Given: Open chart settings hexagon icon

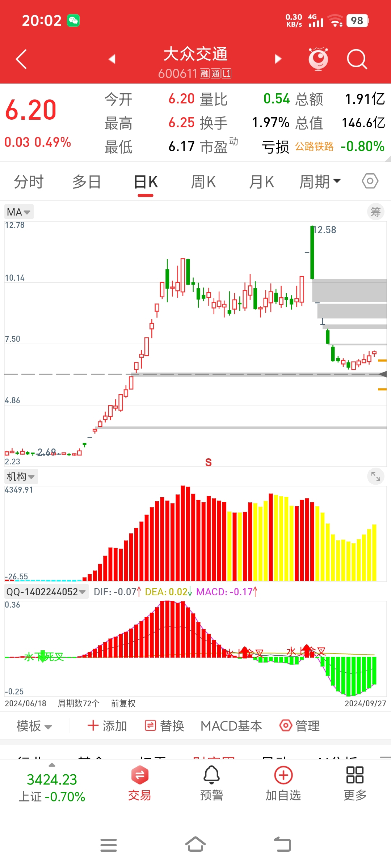Looking at the screenshot, I should [370, 181].
